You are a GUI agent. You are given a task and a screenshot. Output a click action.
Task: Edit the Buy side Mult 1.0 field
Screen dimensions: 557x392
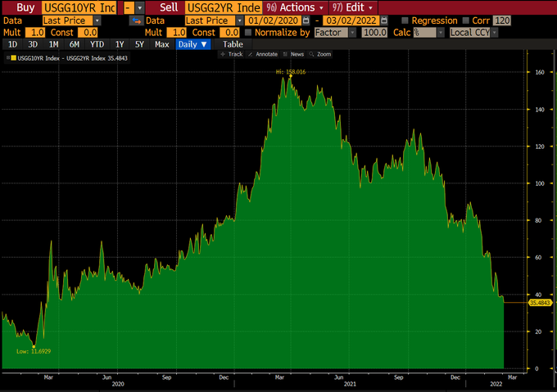coord(35,33)
